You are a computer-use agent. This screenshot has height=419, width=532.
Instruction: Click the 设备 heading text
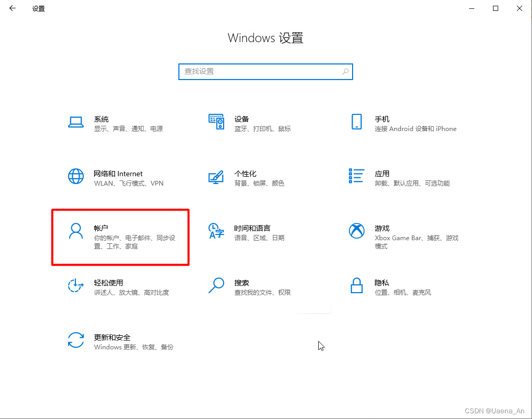242,119
